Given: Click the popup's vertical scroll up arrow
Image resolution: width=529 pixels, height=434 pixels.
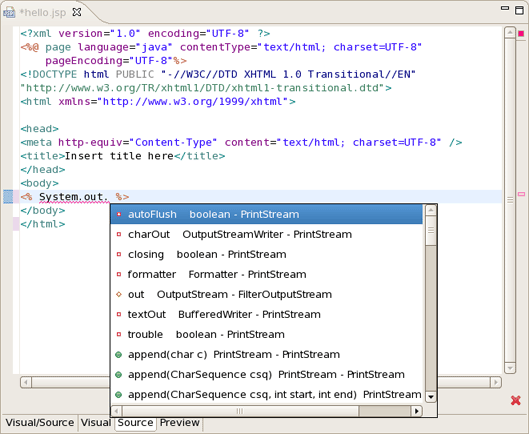Looking at the screenshot, I should click(430, 211).
